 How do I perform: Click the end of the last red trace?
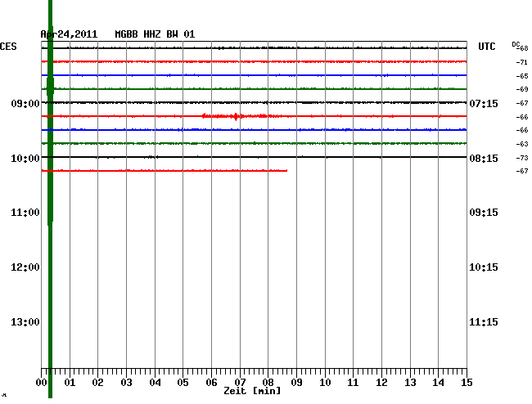pos(286,170)
